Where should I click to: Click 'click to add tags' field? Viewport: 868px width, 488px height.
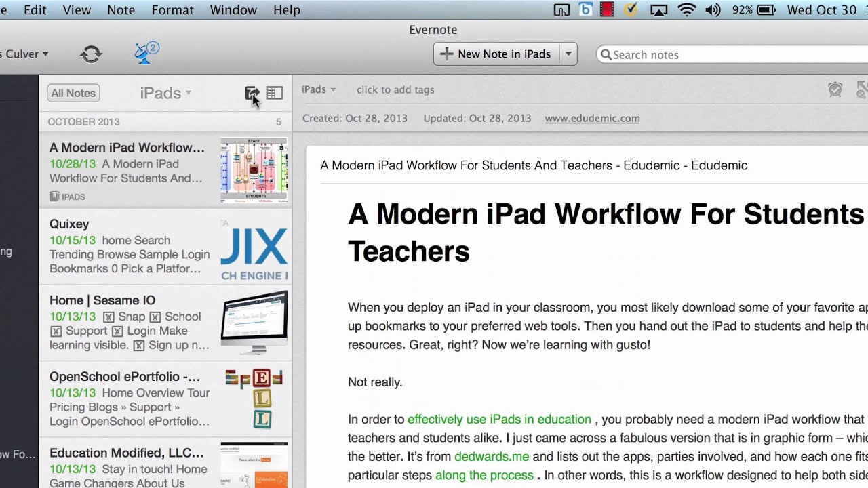click(395, 89)
